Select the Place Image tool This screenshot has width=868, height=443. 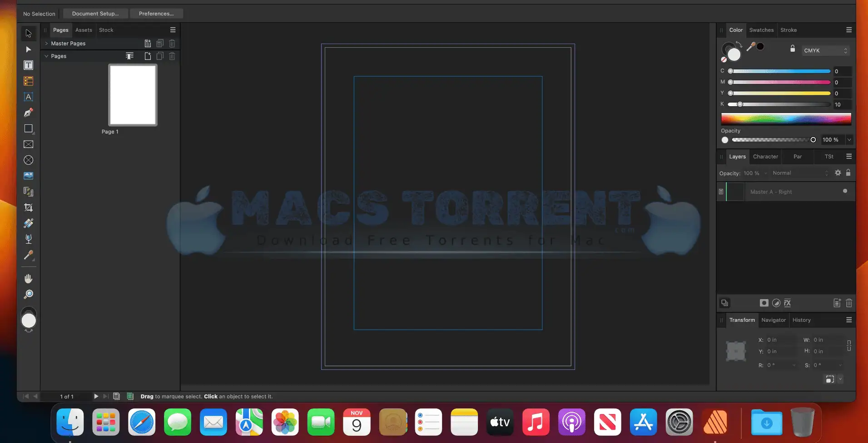(x=29, y=176)
